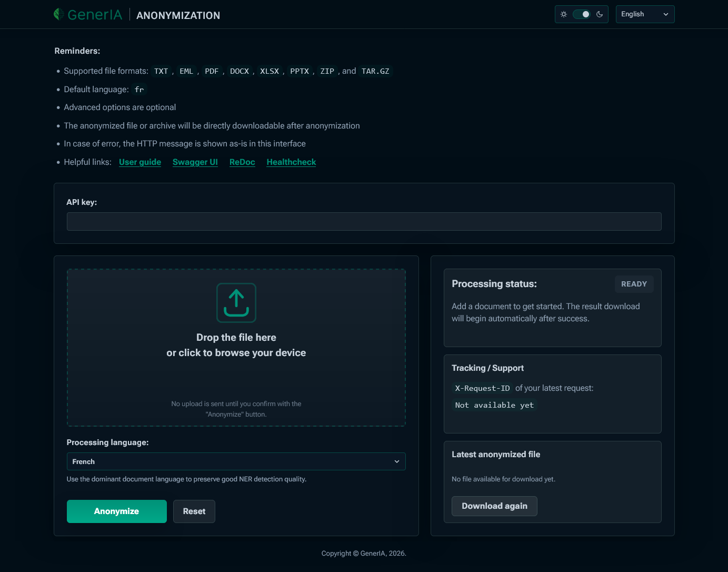This screenshot has width=728, height=572.
Task: Click the X-Request-ID code label
Action: (x=482, y=388)
